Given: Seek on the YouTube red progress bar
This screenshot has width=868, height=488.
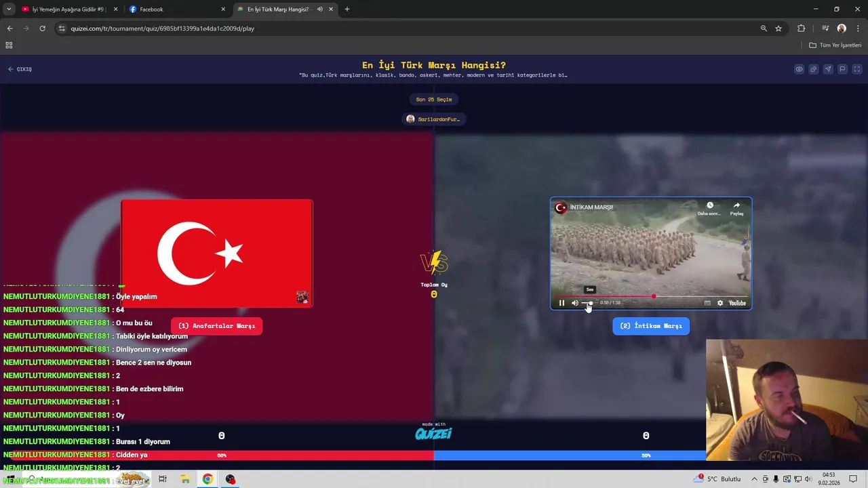Looking at the screenshot, I should 651,296.
